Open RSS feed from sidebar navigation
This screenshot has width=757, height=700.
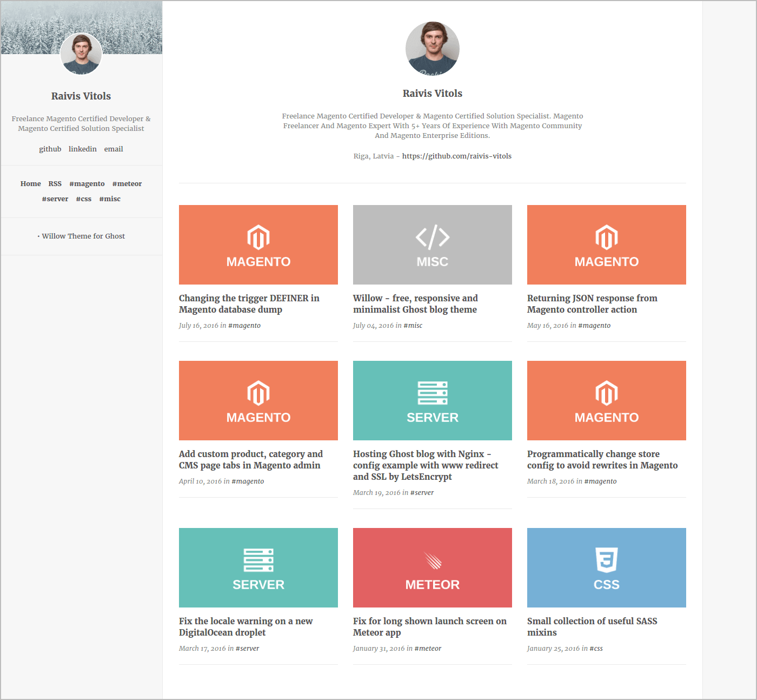[x=55, y=183]
